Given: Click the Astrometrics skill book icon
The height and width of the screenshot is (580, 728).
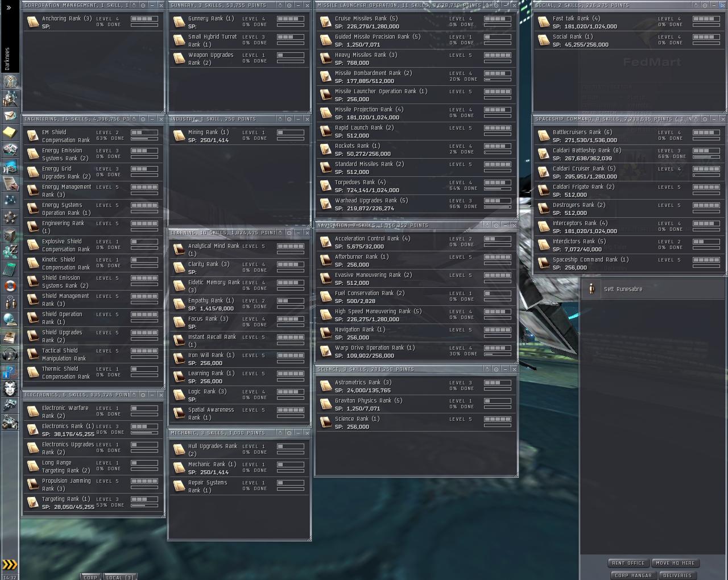Looking at the screenshot, I should pyautogui.click(x=325, y=386).
